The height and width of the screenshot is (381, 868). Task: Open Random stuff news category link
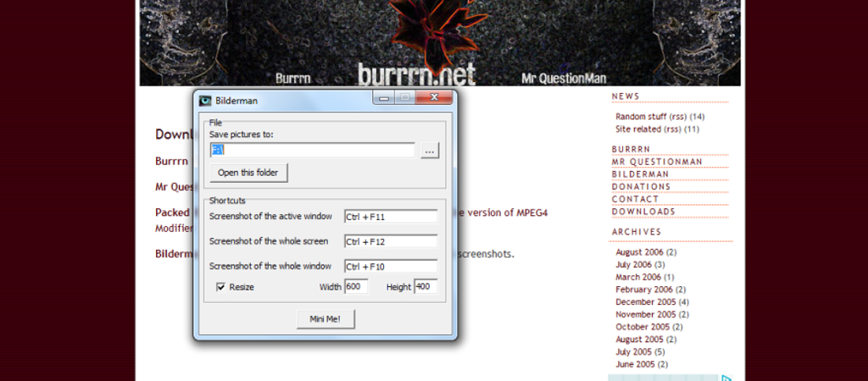tap(641, 117)
